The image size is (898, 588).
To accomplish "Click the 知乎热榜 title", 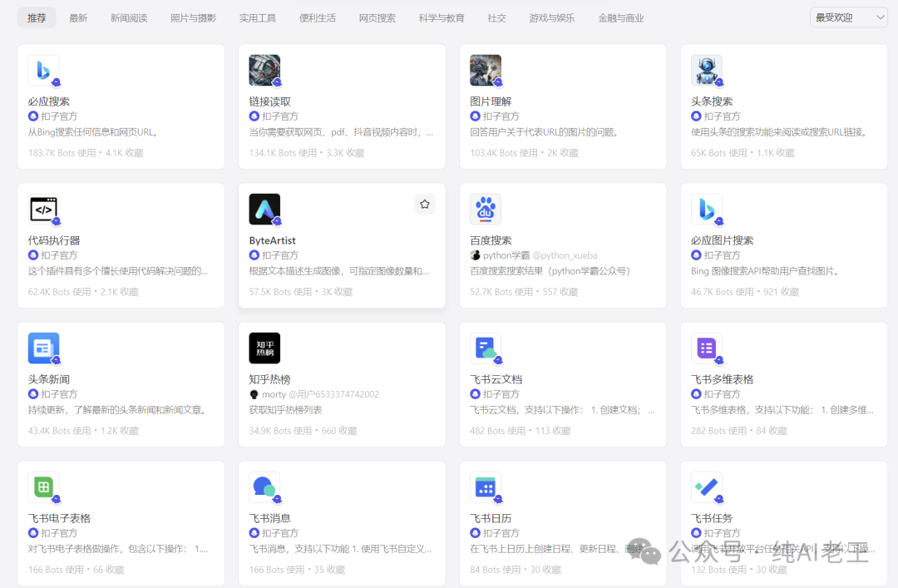I will point(269,379).
